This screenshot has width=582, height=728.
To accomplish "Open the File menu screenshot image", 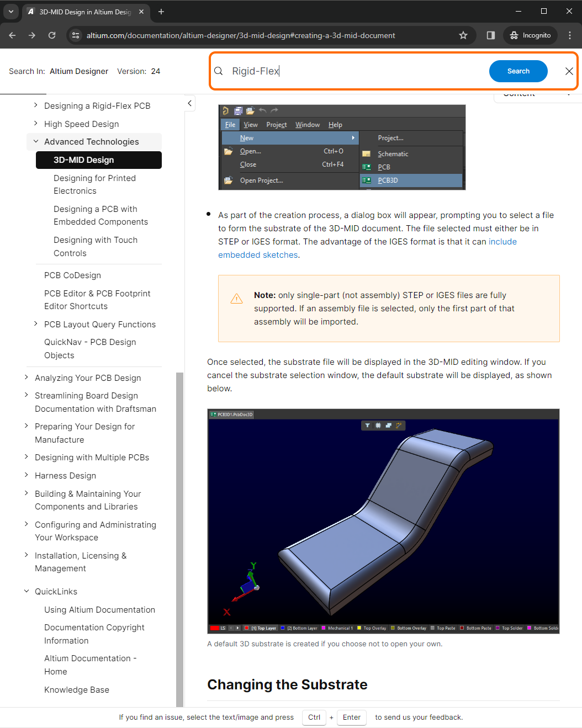I will [342, 147].
